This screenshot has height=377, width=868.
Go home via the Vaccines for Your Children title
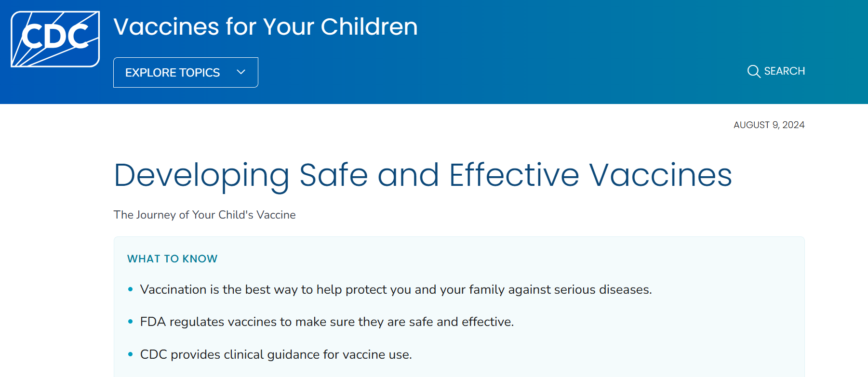266,27
